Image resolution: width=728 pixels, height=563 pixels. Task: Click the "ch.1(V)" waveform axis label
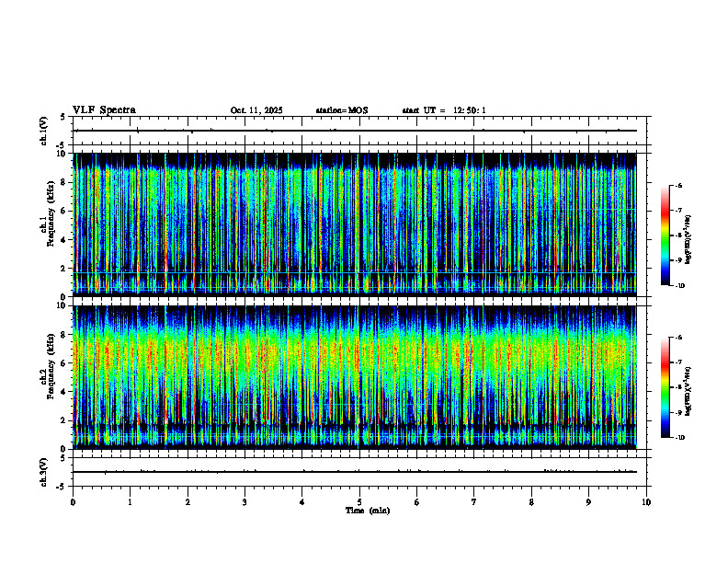(x=43, y=131)
